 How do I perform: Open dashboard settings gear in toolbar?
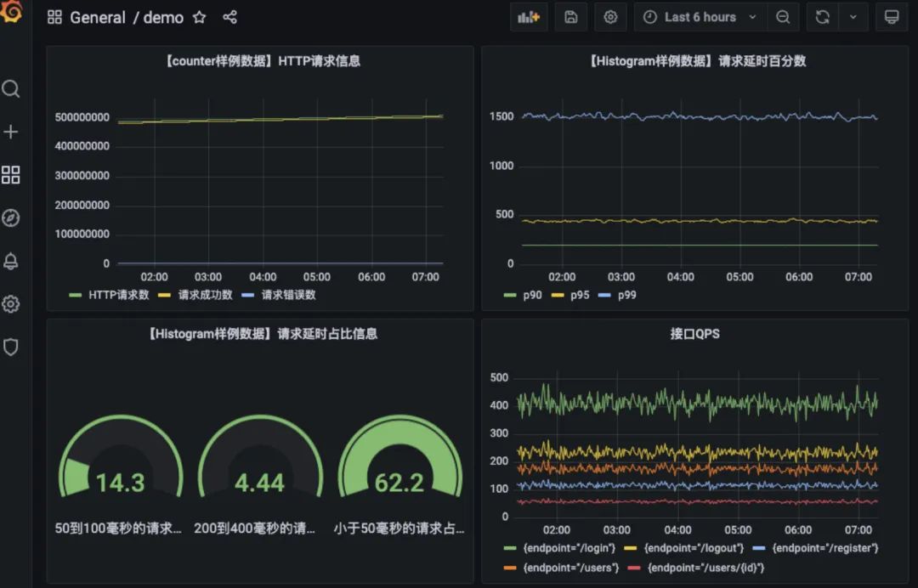[x=610, y=17]
